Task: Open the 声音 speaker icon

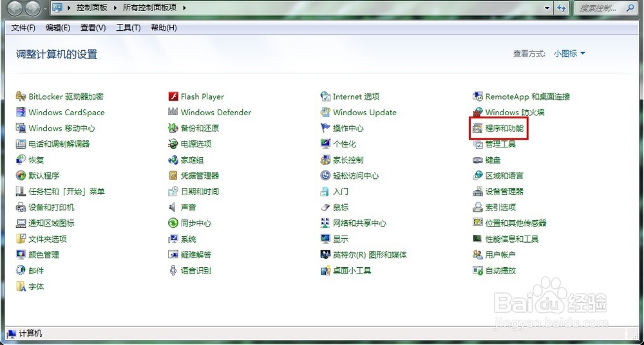Action: (173, 207)
